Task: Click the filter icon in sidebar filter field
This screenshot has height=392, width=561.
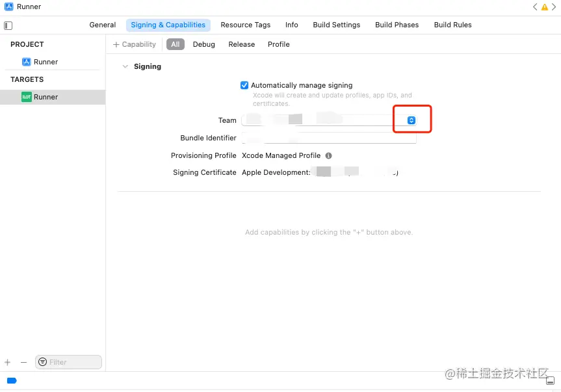Action: (x=42, y=362)
